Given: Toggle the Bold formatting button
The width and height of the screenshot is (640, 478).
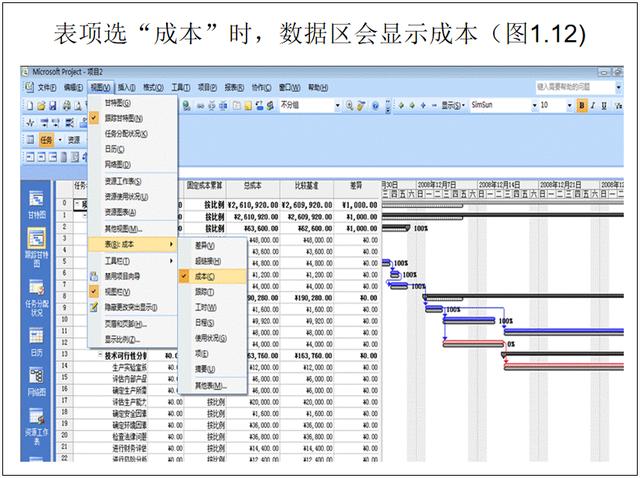Looking at the screenshot, I should pyautogui.click(x=581, y=106).
